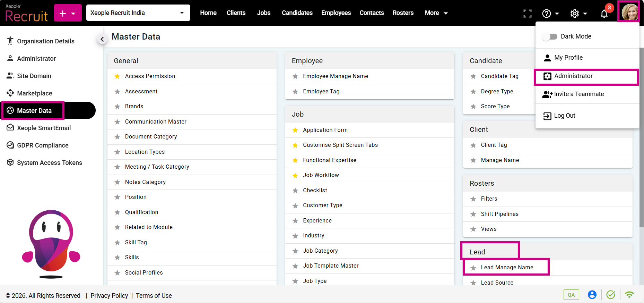Favorite the Assessment star
644x303 pixels.
118,92
